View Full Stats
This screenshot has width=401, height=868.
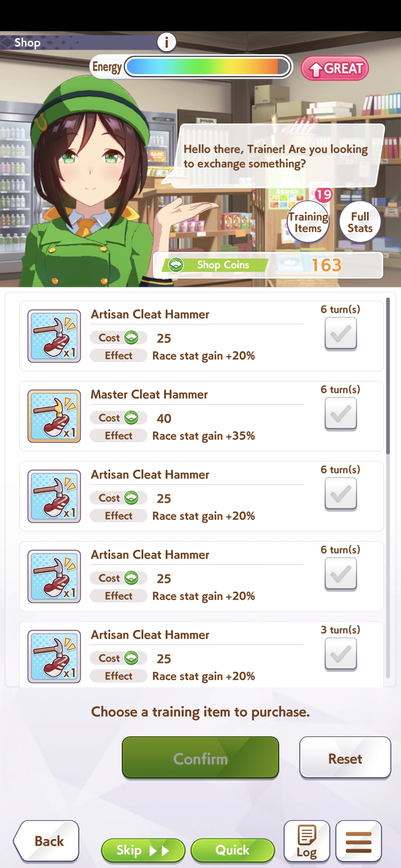point(360,222)
